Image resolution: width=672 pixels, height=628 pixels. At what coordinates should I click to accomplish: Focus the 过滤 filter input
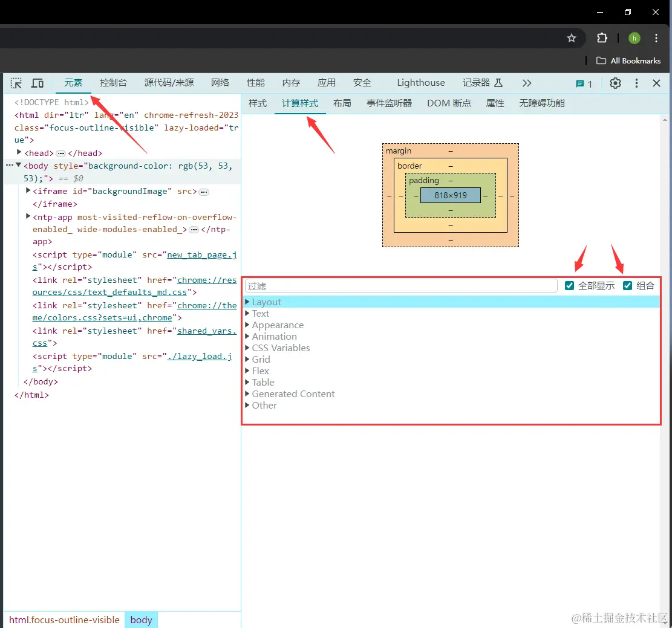coord(400,286)
